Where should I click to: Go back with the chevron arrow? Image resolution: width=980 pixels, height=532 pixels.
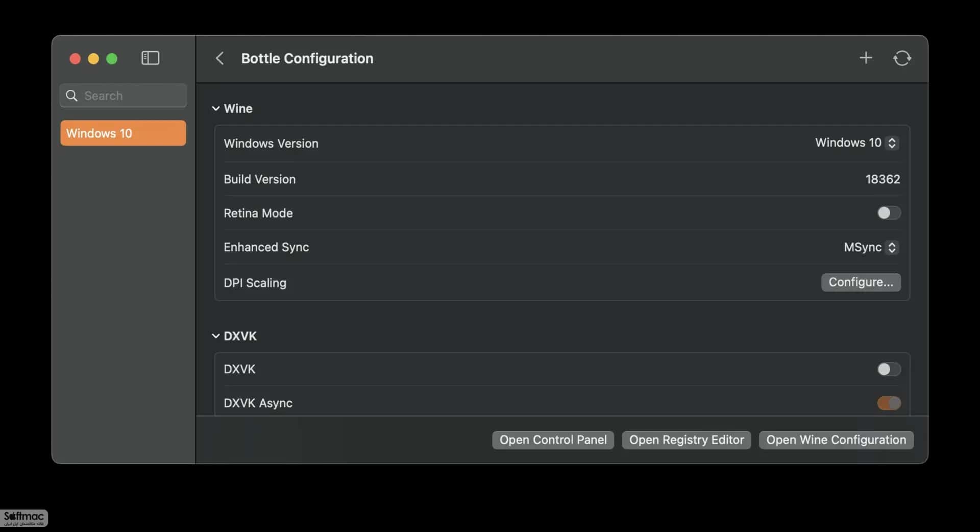point(219,58)
